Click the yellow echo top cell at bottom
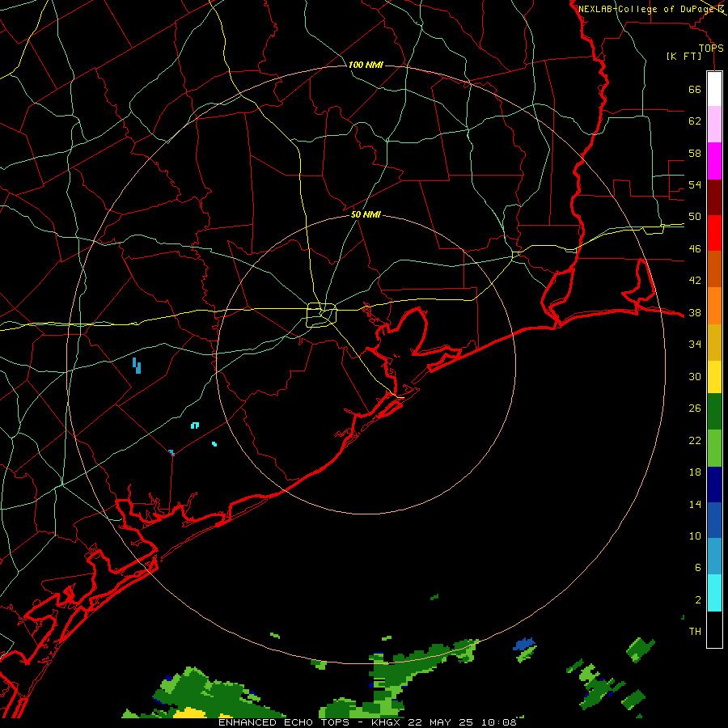This screenshot has width=728, height=728. pyautogui.click(x=190, y=713)
